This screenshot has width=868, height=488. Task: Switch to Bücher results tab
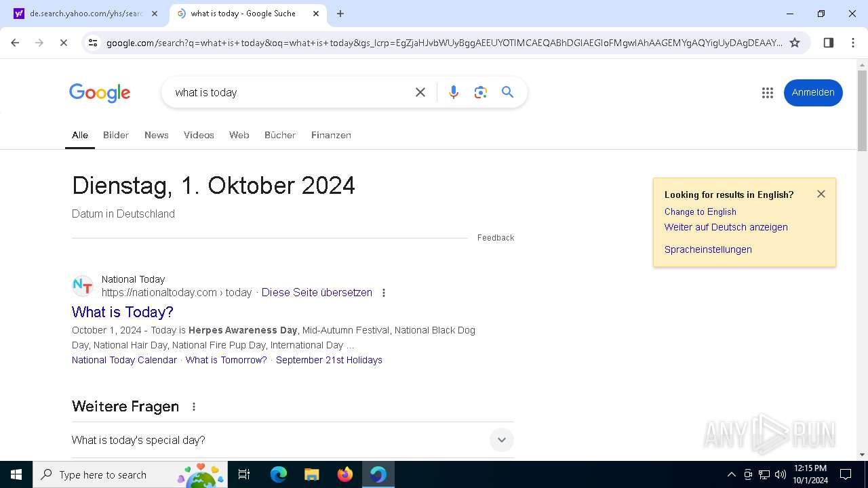tap(280, 135)
